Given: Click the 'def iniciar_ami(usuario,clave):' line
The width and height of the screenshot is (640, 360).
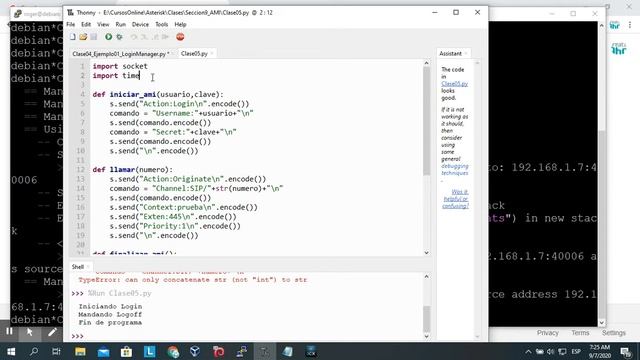Looking at the screenshot, I should [158, 94].
